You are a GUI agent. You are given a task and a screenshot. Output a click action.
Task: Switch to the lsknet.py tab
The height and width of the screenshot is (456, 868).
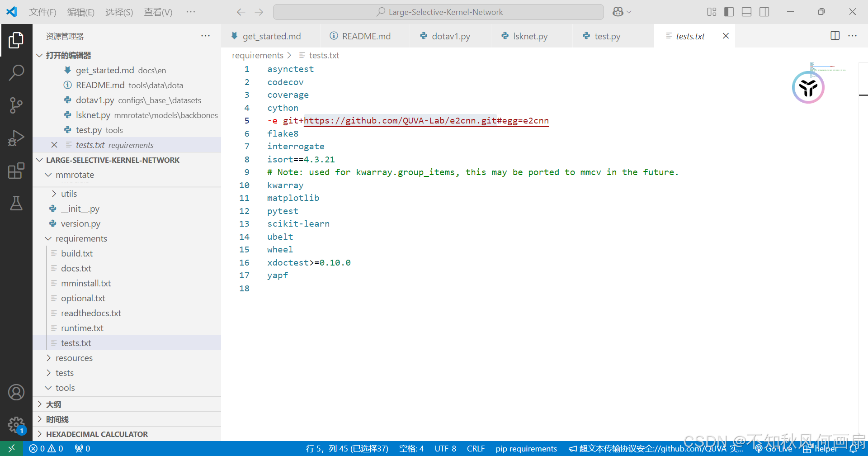(531, 36)
